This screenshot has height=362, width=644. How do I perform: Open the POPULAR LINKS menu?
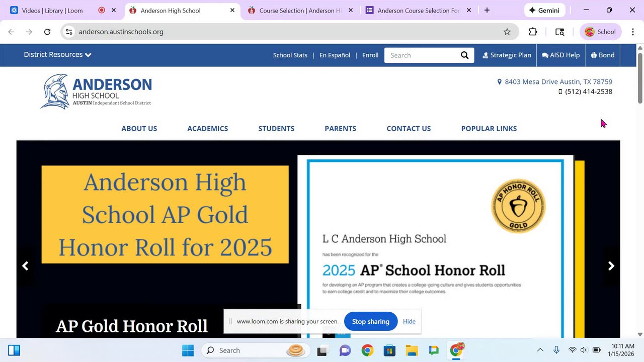point(489,129)
